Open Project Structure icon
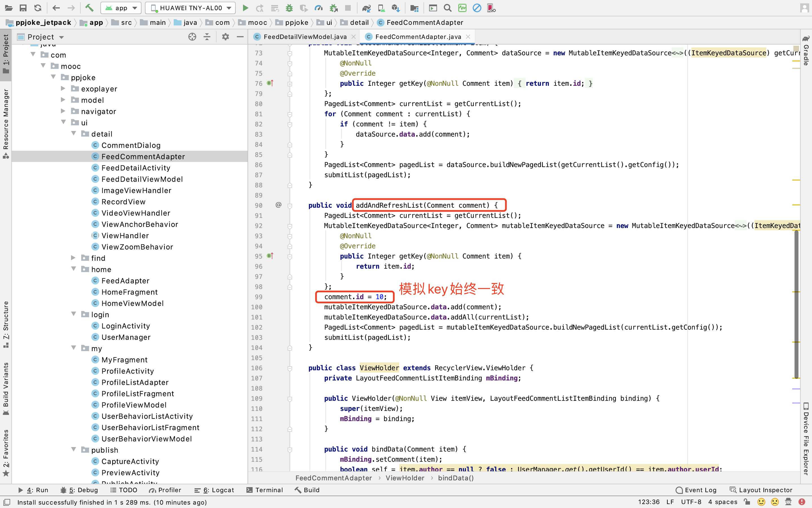 coord(414,8)
